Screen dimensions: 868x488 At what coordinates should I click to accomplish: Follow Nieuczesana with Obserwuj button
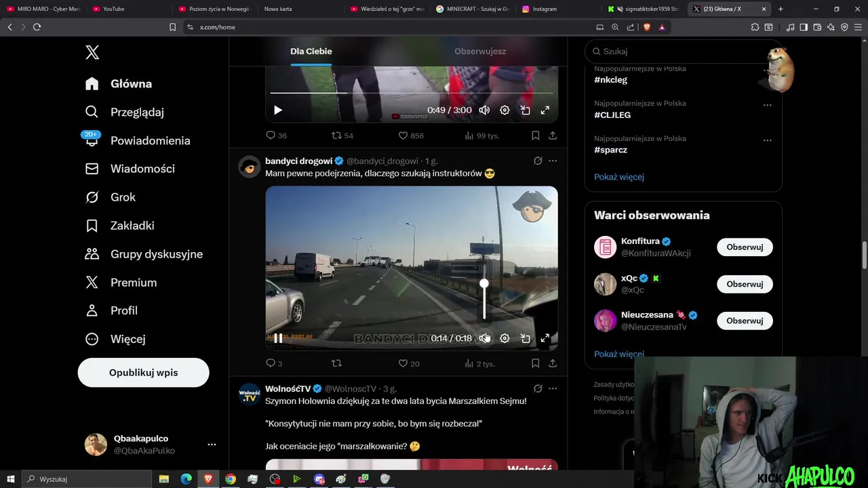pyautogui.click(x=745, y=321)
